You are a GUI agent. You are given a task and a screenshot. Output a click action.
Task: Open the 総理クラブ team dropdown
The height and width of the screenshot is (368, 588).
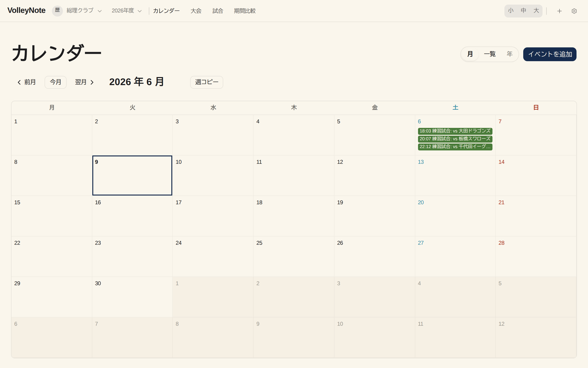click(84, 11)
